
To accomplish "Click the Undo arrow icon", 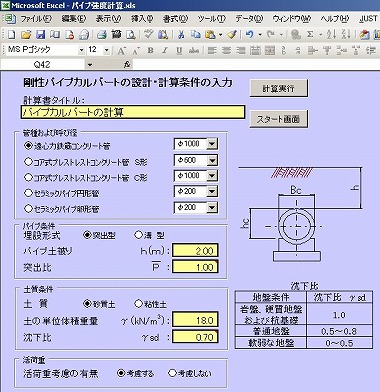I will (249, 34).
